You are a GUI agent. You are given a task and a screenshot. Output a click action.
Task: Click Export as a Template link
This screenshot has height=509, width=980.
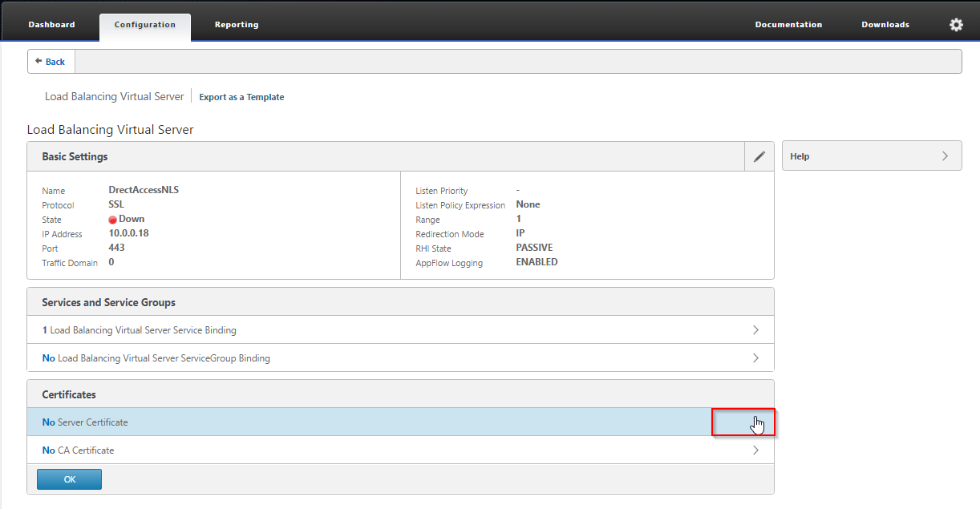point(241,97)
